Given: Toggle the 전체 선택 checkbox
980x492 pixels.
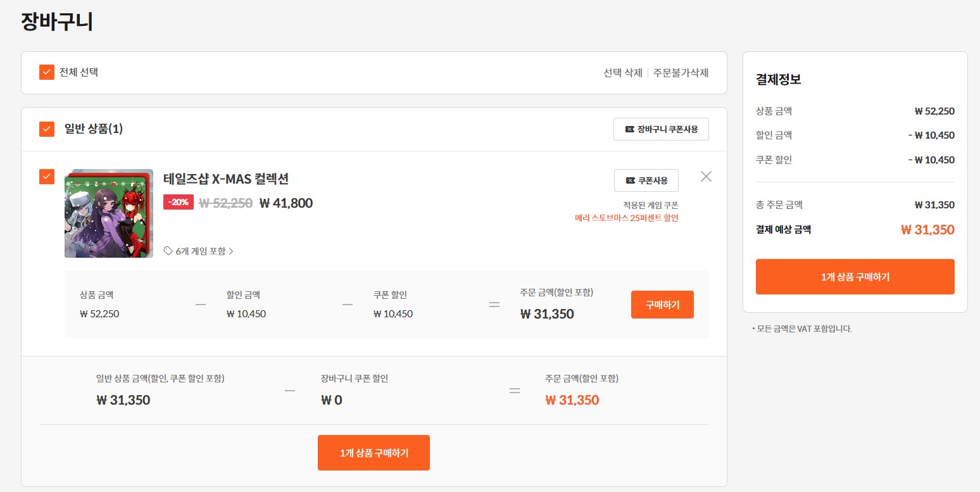Looking at the screenshot, I should 47,72.
